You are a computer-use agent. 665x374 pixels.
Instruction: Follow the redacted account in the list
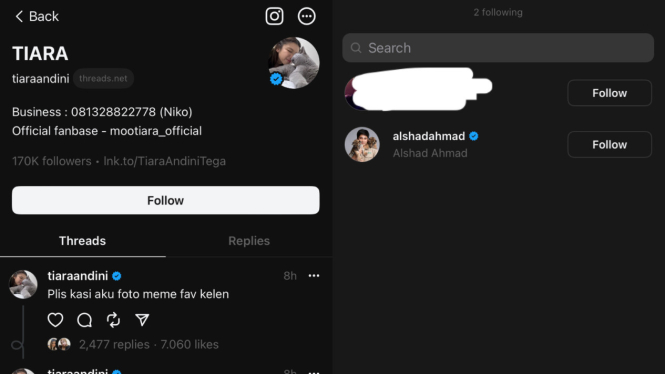(x=609, y=93)
